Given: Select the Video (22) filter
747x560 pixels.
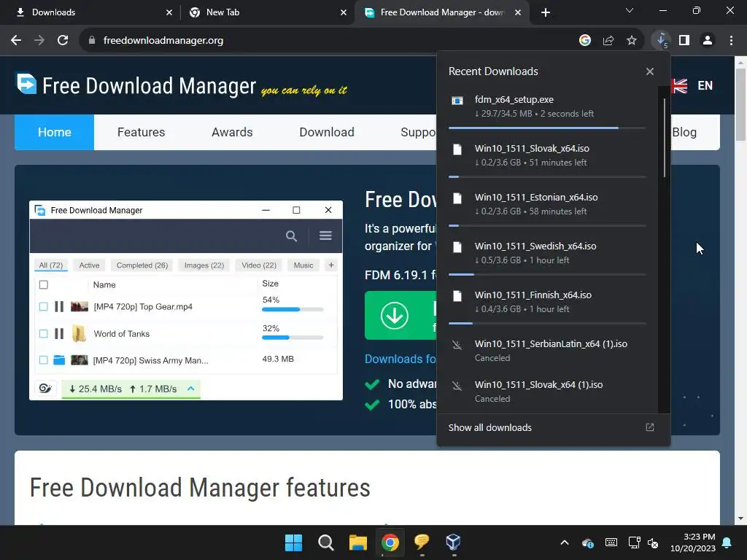Looking at the screenshot, I should [x=259, y=265].
